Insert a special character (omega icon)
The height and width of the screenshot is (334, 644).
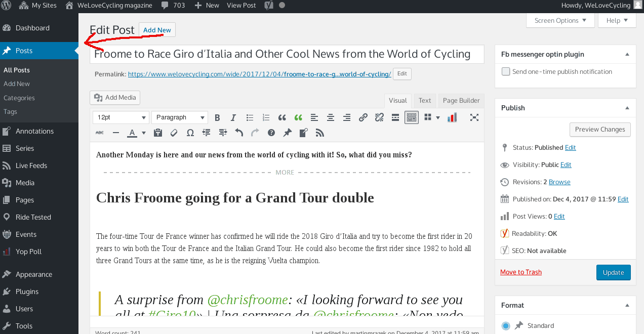click(x=190, y=133)
